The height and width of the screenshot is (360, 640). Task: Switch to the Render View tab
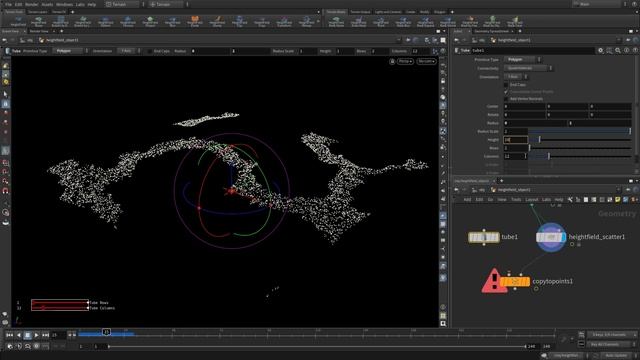[x=39, y=31]
